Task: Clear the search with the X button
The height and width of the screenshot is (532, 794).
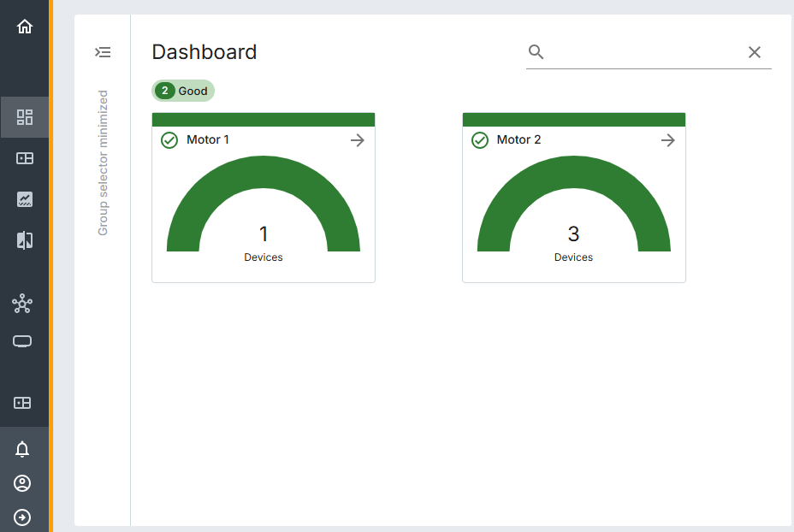Action: click(755, 52)
